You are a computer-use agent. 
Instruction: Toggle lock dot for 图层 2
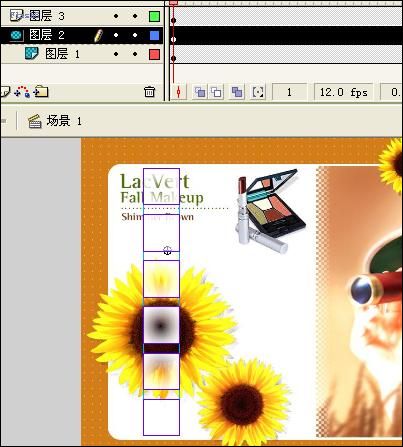pos(135,35)
